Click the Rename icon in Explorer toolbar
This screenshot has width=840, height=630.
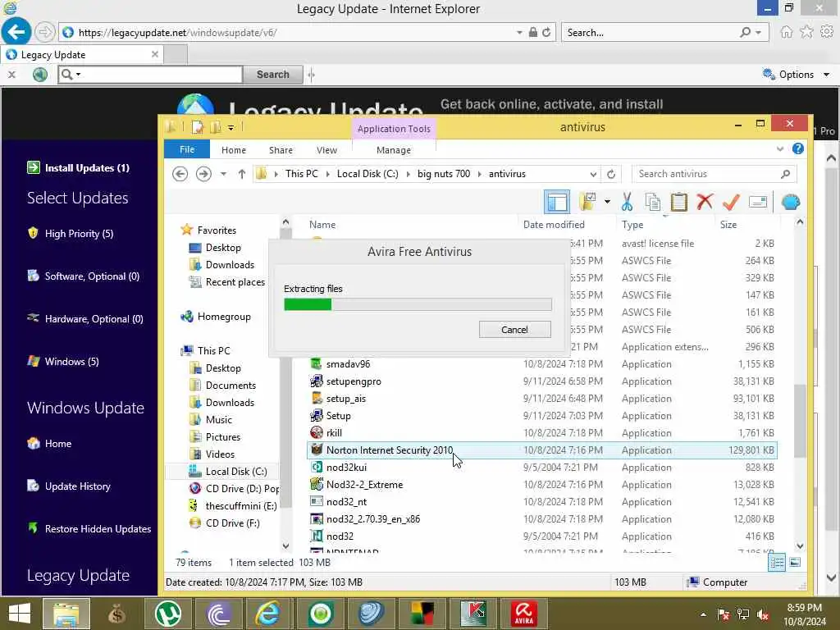tap(757, 202)
